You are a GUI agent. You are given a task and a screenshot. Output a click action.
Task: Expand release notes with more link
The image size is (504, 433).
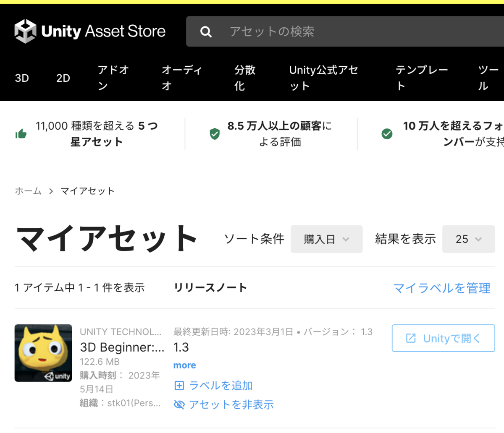184,365
